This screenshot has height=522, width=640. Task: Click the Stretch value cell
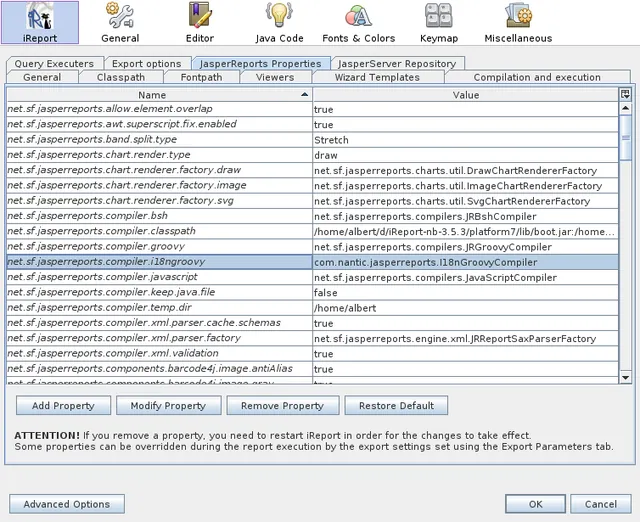466,140
